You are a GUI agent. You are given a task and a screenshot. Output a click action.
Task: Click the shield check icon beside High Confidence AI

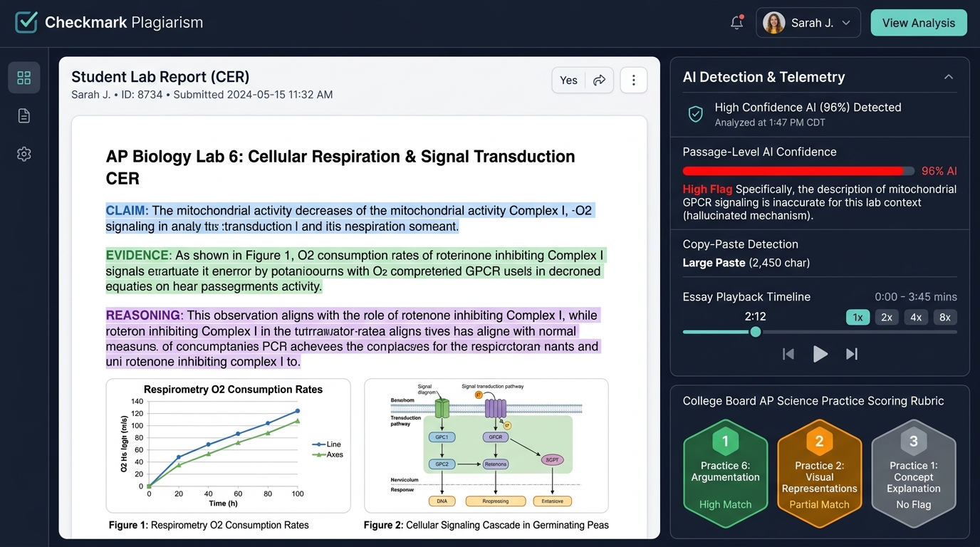(x=696, y=114)
